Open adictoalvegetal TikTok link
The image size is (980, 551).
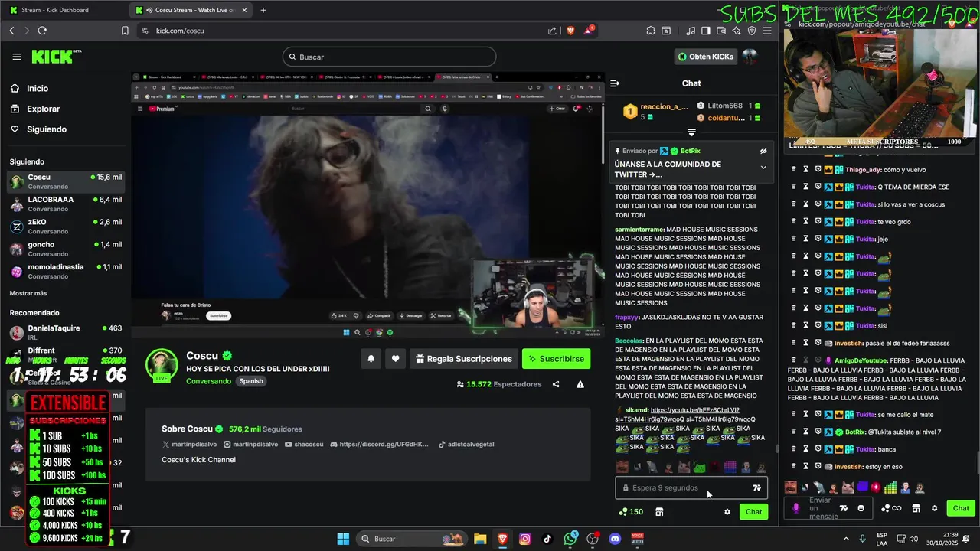(x=465, y=445)
